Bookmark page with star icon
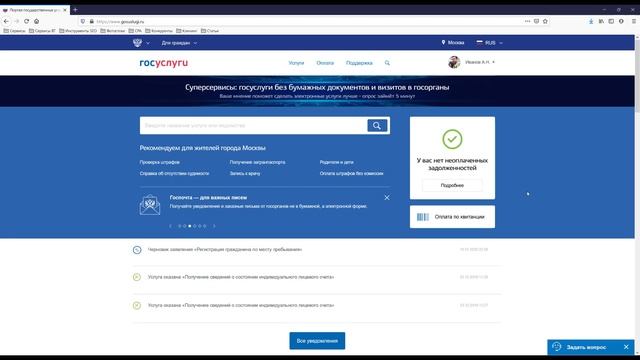The height and width of the screenshot is (360, 640). click(x=545, y=21)
